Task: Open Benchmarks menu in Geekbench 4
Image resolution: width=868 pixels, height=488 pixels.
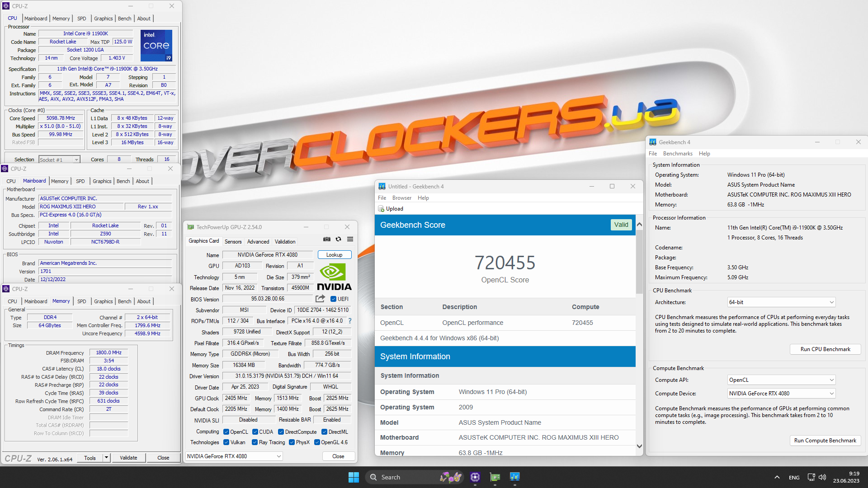Action: (678, 154)
